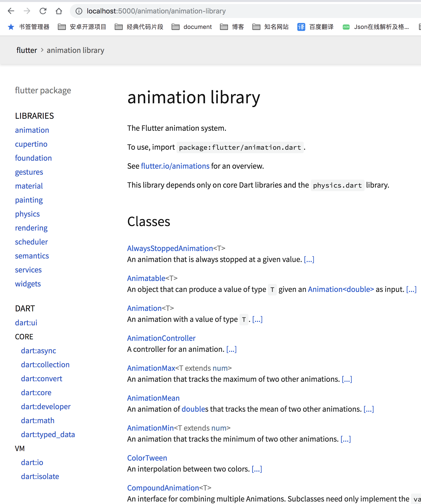
Task: Go to flutter breadcrumb link
Action: click(27, 50)
